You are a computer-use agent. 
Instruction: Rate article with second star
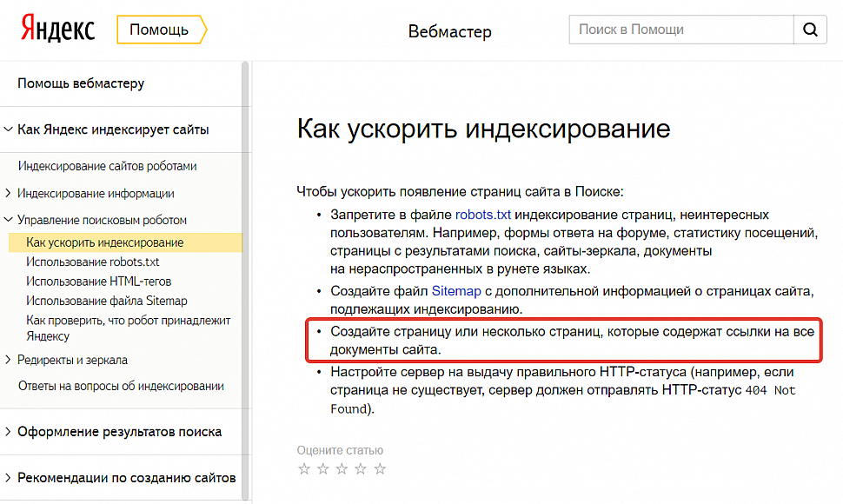tap(323, 469)
